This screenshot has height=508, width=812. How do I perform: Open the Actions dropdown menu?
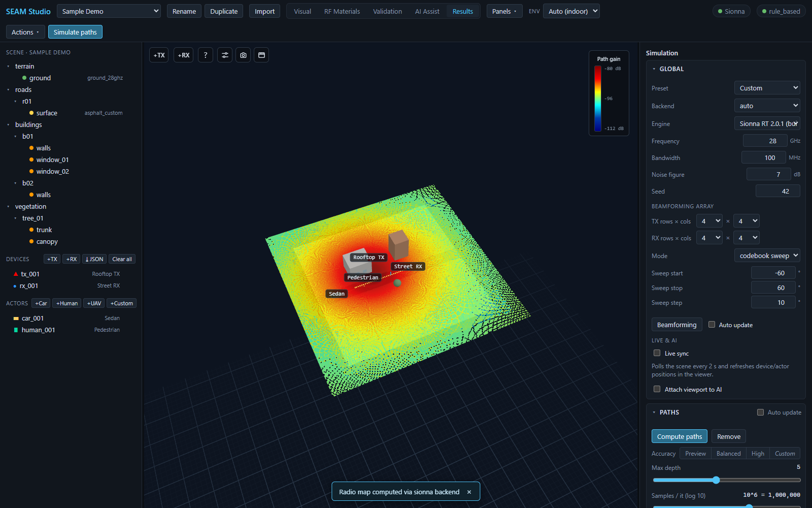(25, 32)
